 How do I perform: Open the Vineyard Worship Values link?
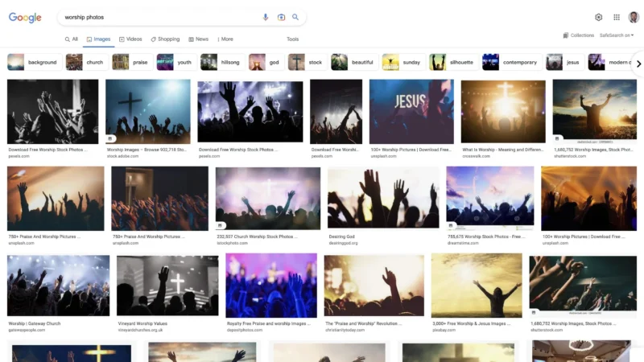coord(142,323)
